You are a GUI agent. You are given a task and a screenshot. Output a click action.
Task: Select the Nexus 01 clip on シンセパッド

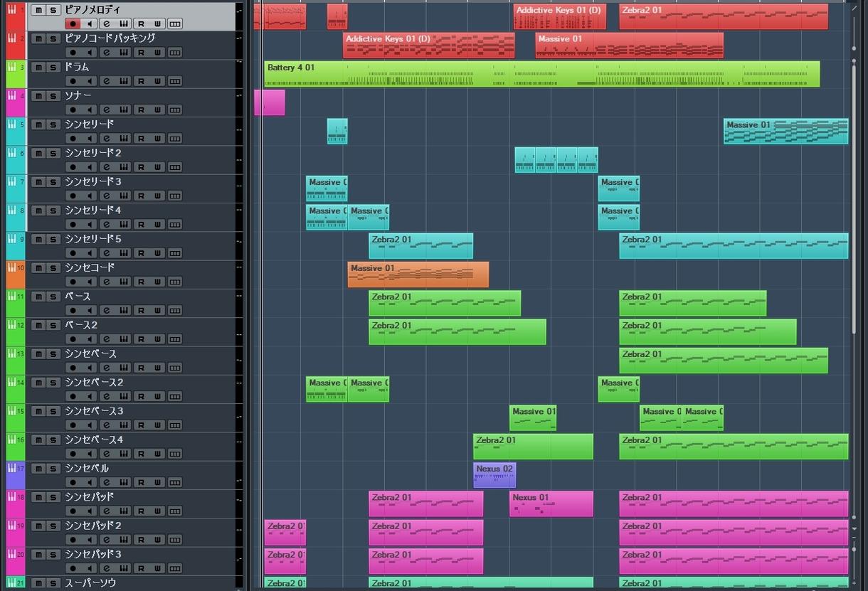pyautogui.click(x=551, y=504)
